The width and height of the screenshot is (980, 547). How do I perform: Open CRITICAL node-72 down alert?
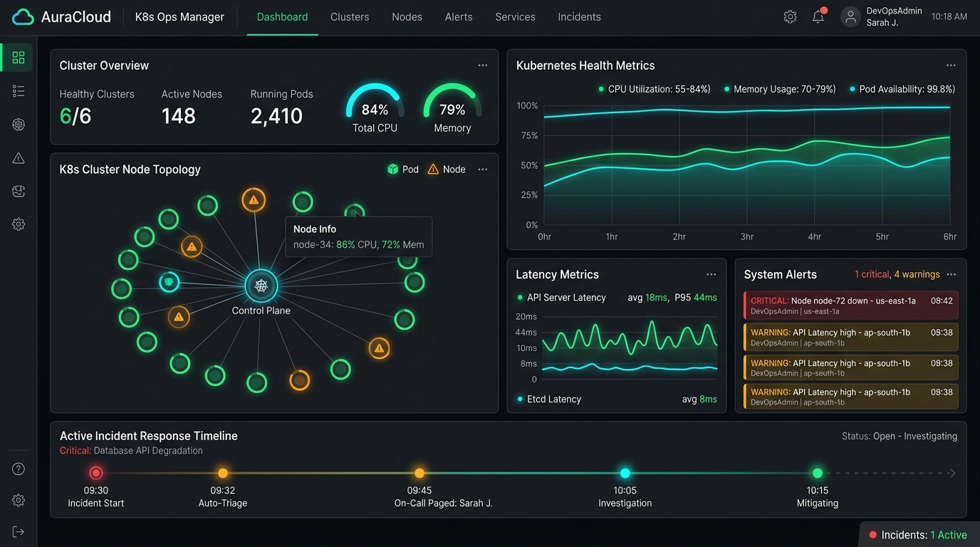click(850, 306)
